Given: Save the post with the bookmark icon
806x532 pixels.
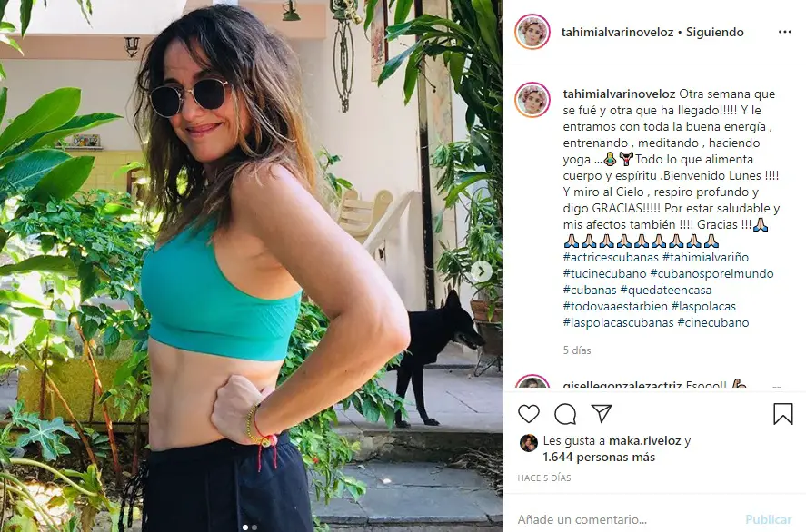Looking at the screenshot, I should tap(783, 413).
